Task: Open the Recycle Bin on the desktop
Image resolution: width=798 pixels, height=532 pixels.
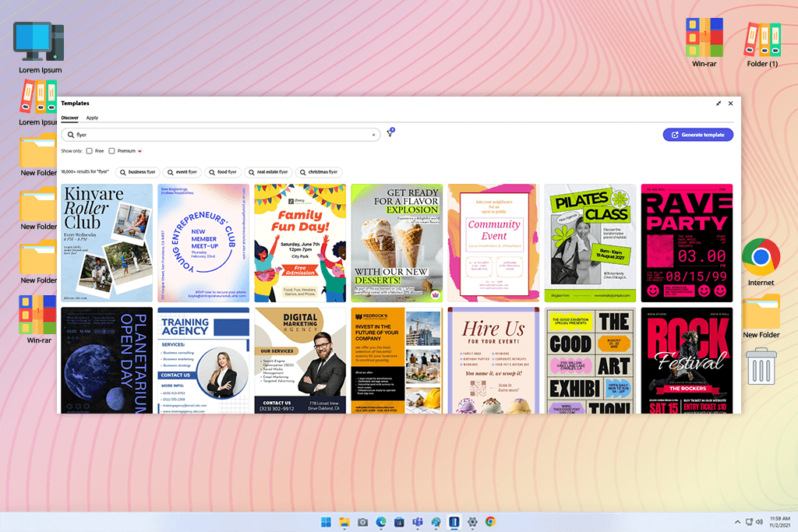Action: pyautogui.click(x=761, y=366)
